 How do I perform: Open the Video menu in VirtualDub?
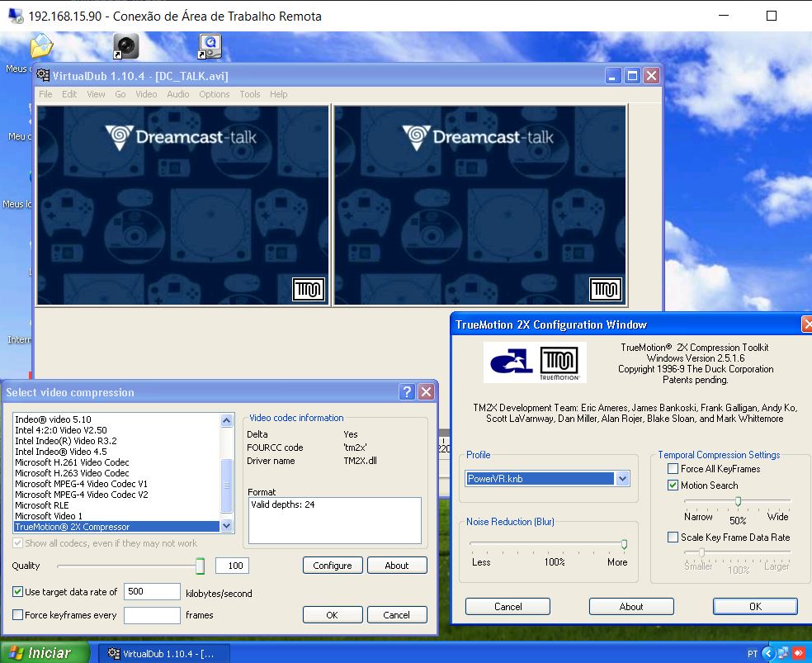(146, 94)
